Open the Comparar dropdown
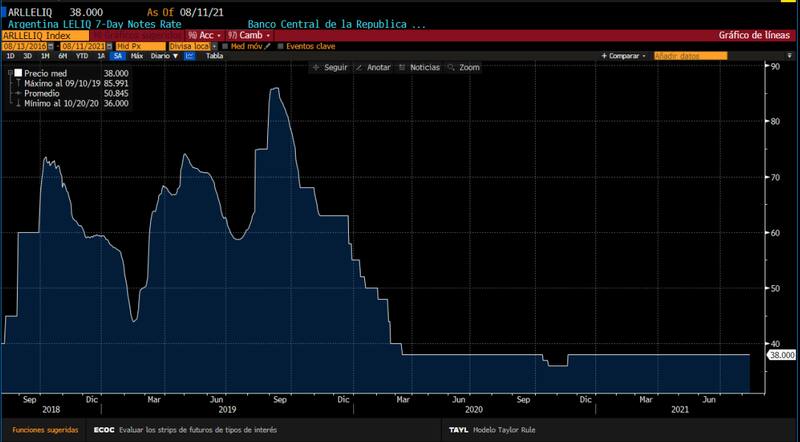This screenshot has height=442, width=800. pyautogui.click(x=627, y=56)
